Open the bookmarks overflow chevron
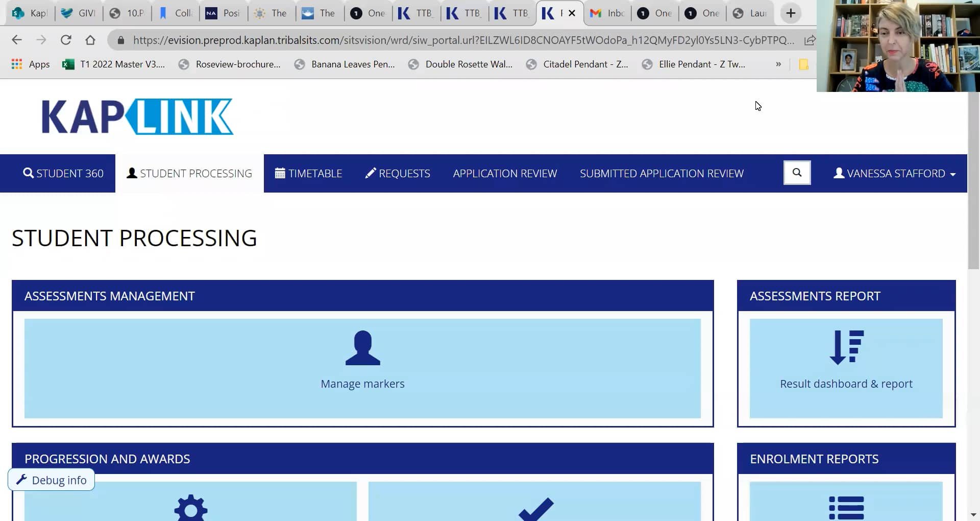The width and height of the screenshot is (980, 521). pos(778,64)
